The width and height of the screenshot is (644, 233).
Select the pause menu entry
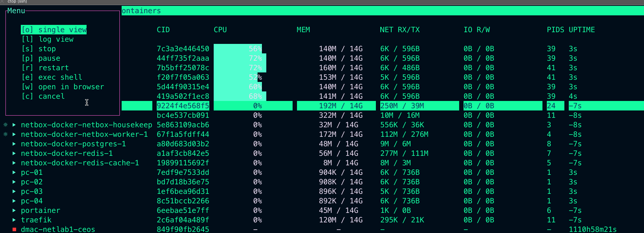point(41,58)
